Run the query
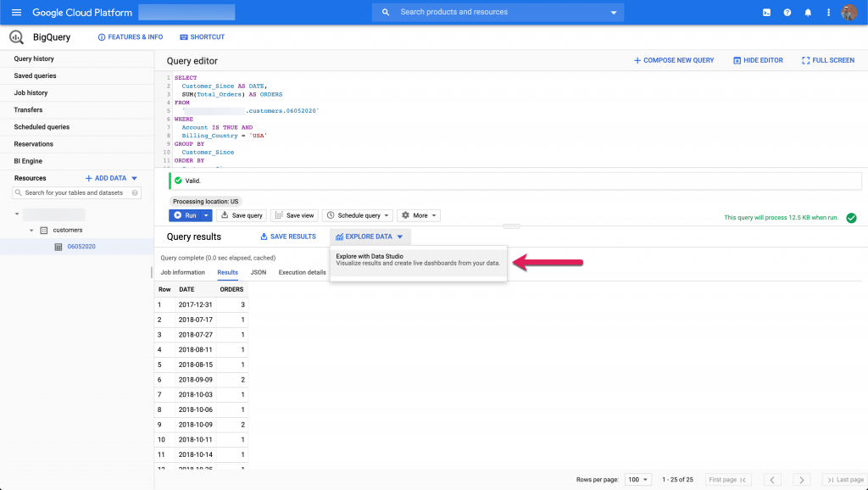This screenshot has height=490, width=868. point(185,215)
